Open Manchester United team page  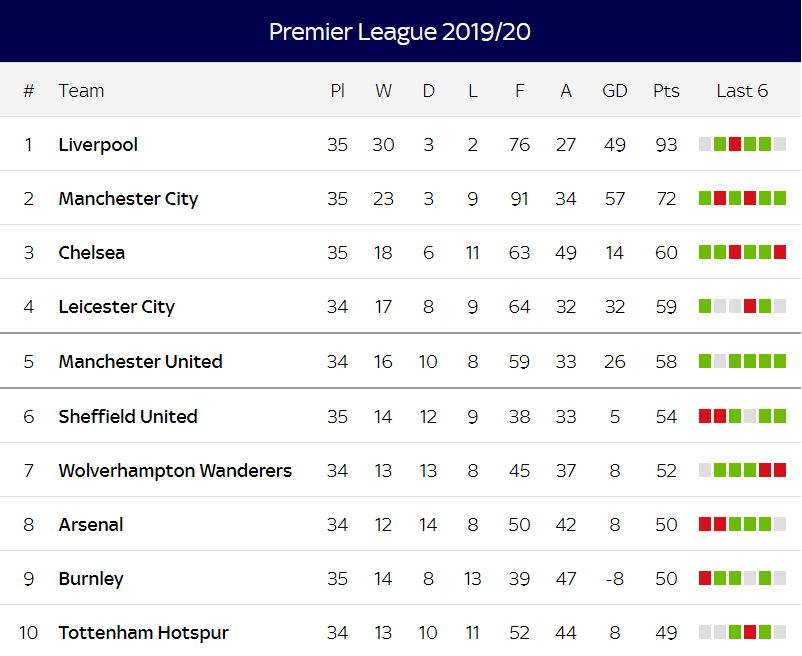(x=140, y=361)
